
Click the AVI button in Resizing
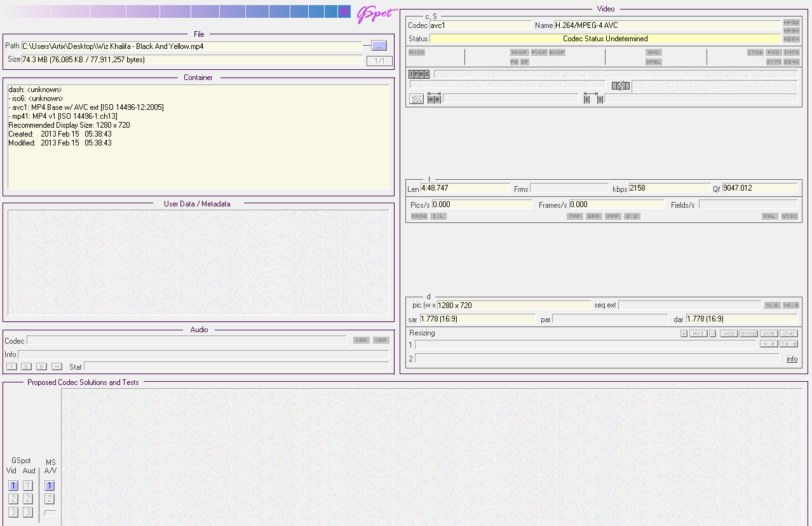pyautogui.click(x=698, y=334)
